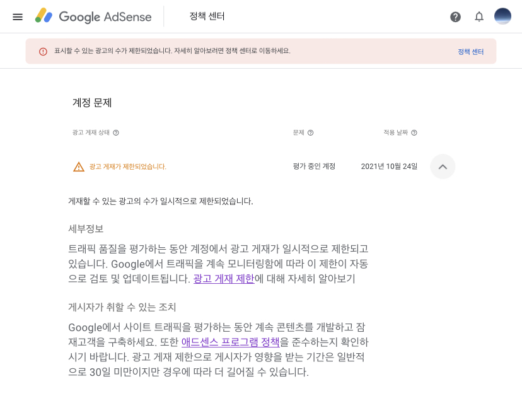Click the 문제 column header label
522x420 pixels.
tap(299, 132)
